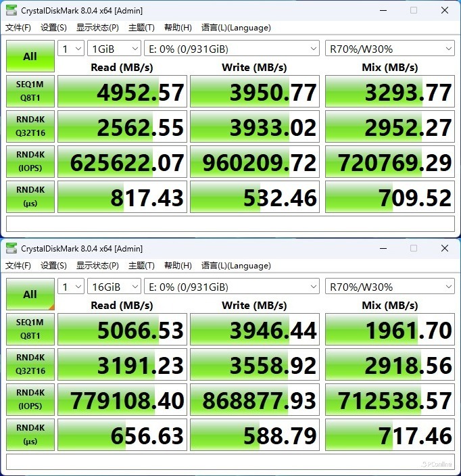This screenshot has height=476, width=461.
Task: Expand R70%/W30% mix dropdown in top window
Action: [390, 48]
